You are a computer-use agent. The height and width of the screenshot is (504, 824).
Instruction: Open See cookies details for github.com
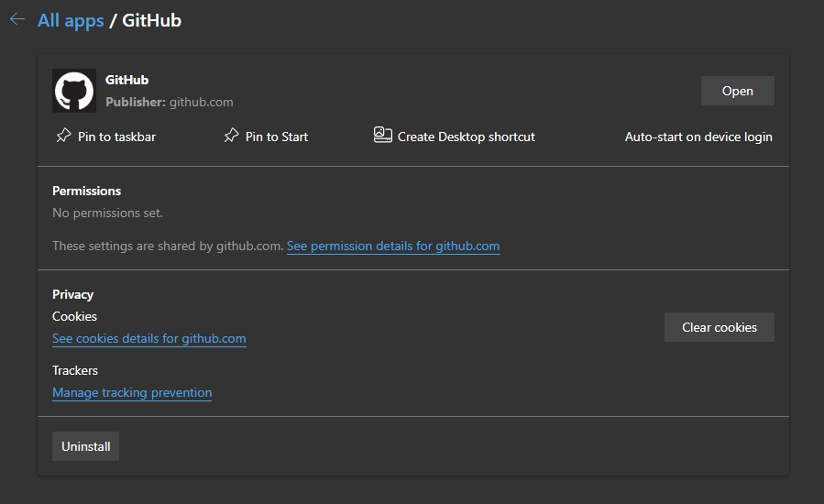click(x=149, y=338)
